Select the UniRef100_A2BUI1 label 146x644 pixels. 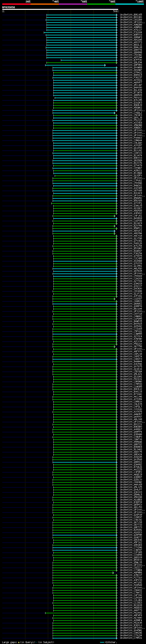tap(131, 170)
